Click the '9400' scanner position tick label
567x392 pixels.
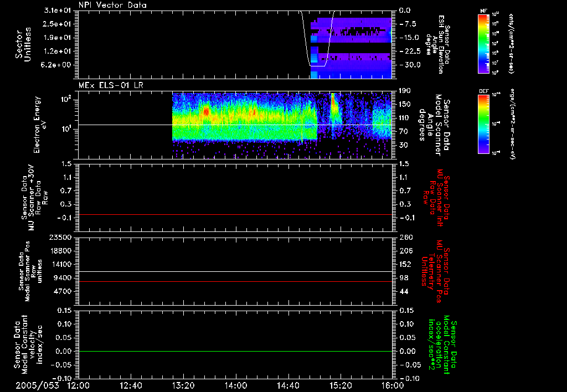click(x=63, y=278)
